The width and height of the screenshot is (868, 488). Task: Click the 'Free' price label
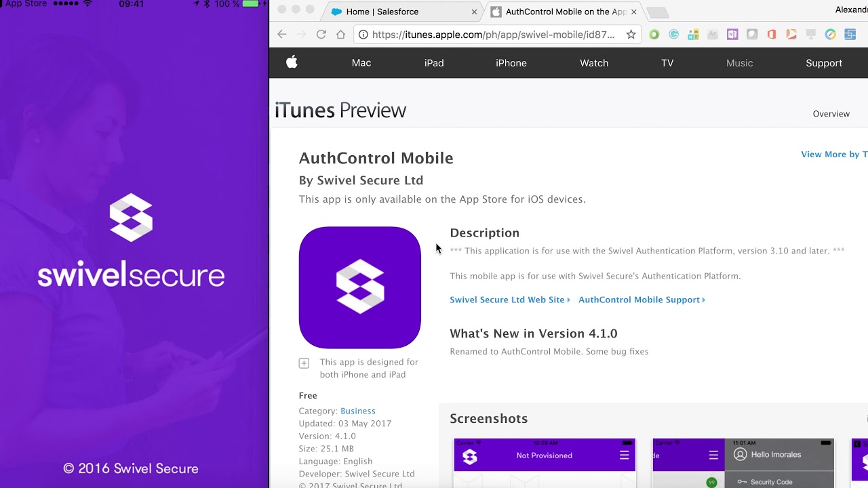[308, 396]
